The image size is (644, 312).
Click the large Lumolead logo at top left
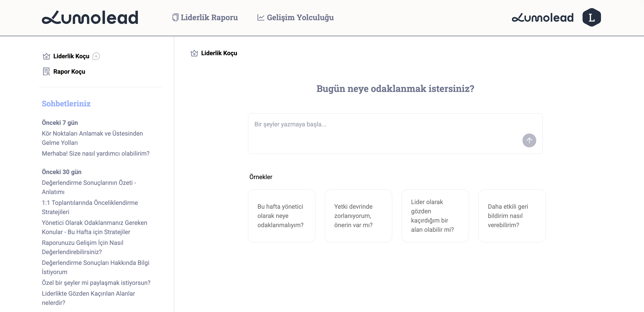90,18
